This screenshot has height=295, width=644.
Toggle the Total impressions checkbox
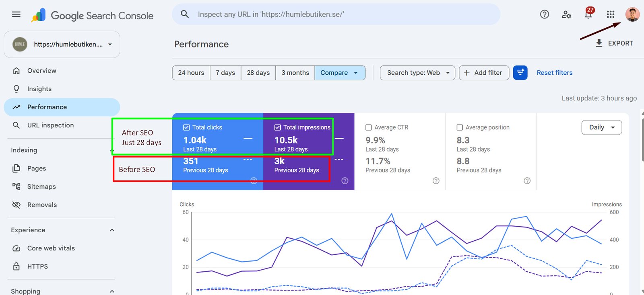point(278,127)
